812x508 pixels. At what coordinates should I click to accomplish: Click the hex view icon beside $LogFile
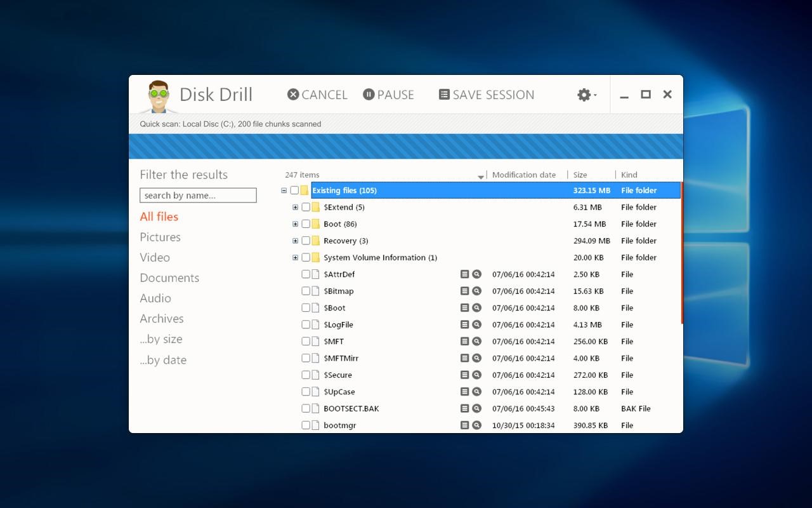tap(464, 324)
